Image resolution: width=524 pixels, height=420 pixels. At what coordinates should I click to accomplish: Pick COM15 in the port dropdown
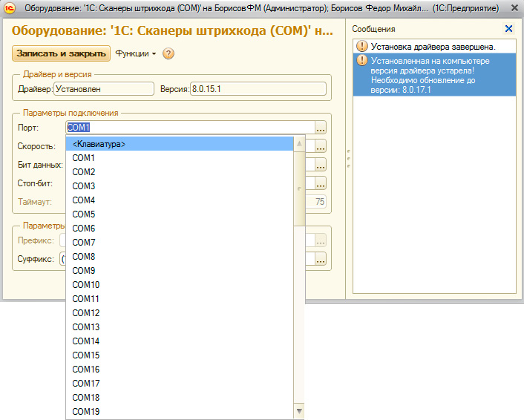[180, 355]
